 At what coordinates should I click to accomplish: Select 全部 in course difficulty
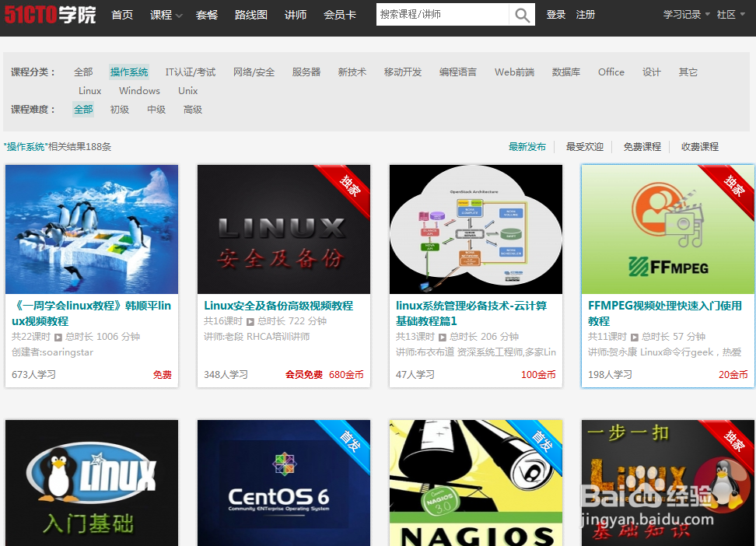click(x=83, y=110)
